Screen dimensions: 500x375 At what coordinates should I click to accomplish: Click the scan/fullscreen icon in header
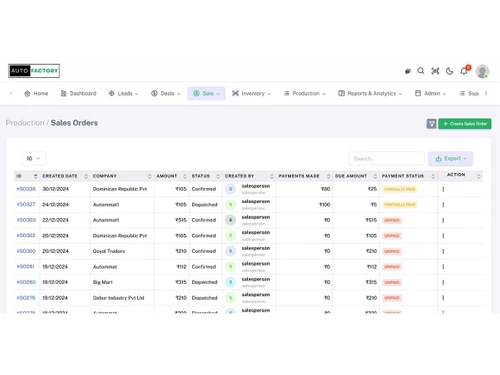tap(435, 71)
